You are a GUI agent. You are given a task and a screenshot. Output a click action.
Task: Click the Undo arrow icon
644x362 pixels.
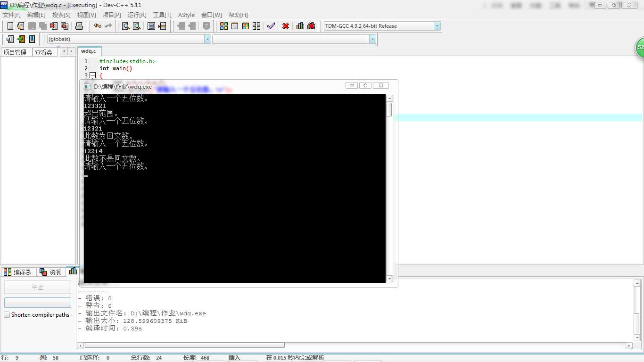(x=98, y=26)
